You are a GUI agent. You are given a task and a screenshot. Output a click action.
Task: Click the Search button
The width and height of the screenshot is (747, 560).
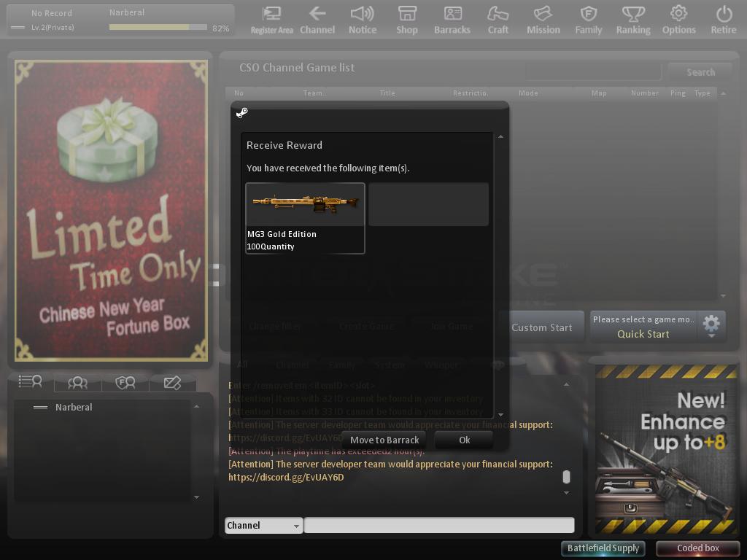pos(700,72)
